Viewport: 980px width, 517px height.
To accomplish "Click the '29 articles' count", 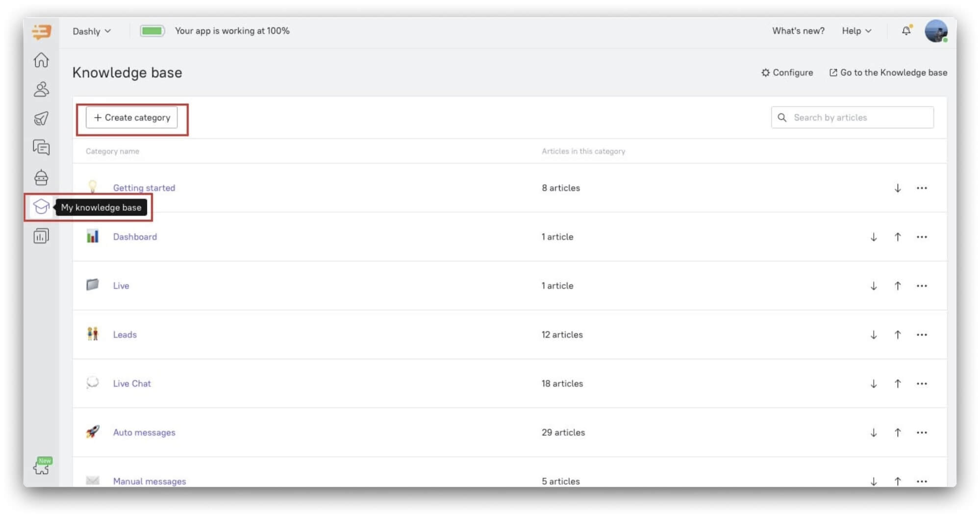I will click(563, 433).
